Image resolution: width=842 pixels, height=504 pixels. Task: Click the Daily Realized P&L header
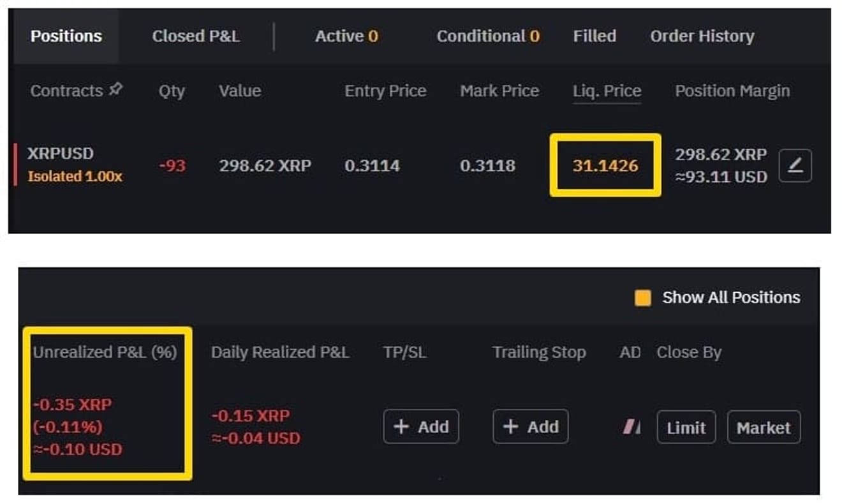point(280,352)
